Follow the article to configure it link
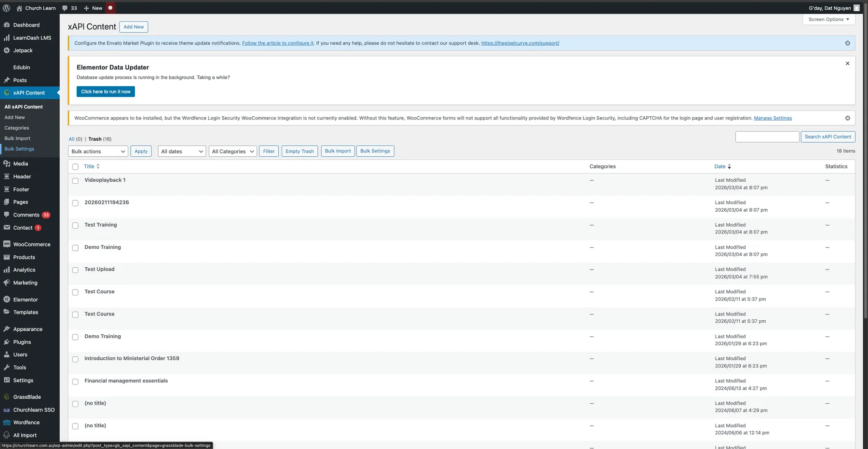This screenshot has height=449, width=868. coord(278,43)
